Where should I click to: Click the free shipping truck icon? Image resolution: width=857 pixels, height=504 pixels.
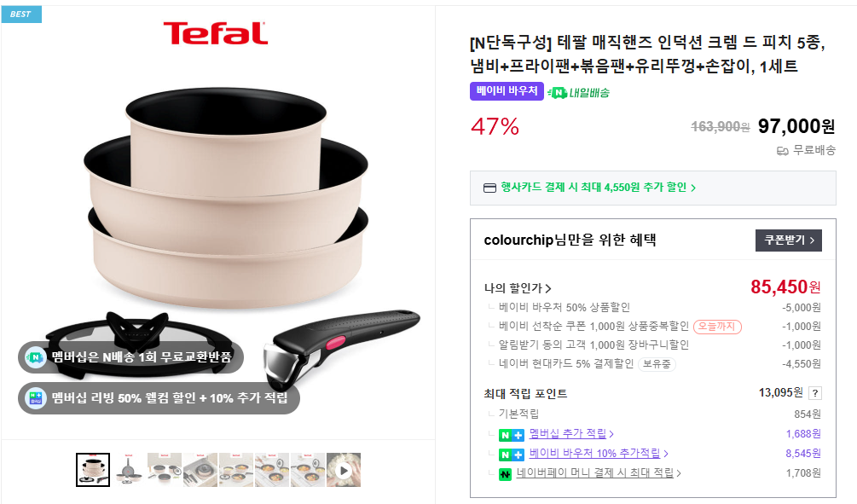pyautogui.click(x=782, y=151)
